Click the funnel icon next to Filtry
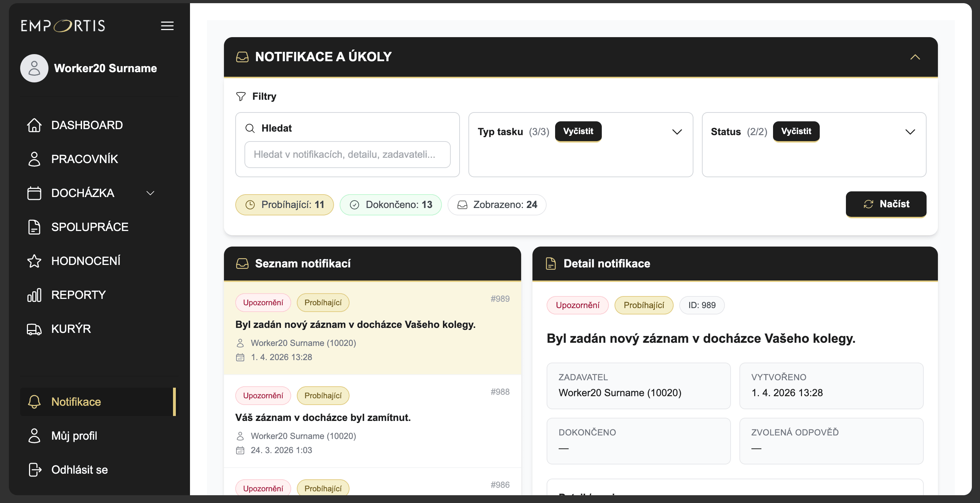The width and height of the screenshot is (980, 503). point(241,96)
